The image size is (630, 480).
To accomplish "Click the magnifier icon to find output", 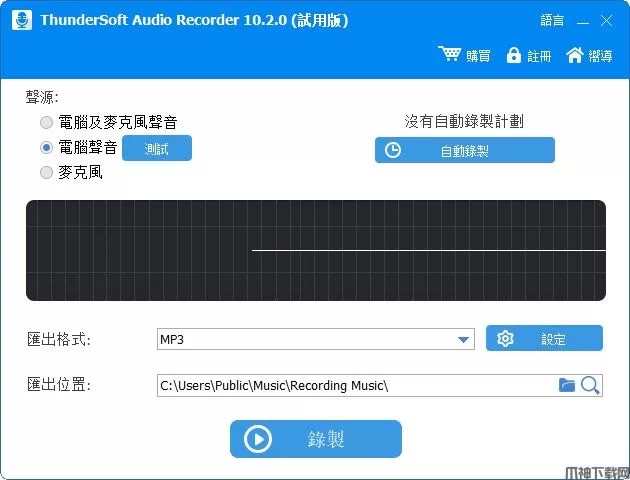I will [x=590, y=386].
